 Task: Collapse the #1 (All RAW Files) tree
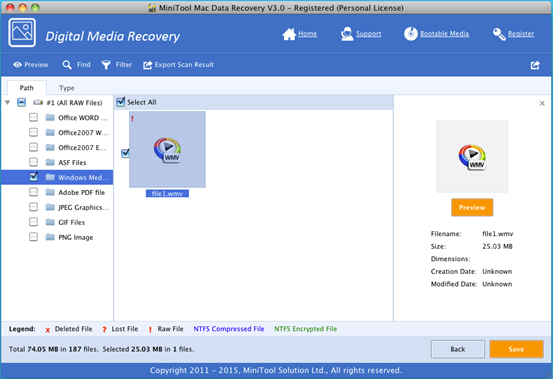[7, 103]
